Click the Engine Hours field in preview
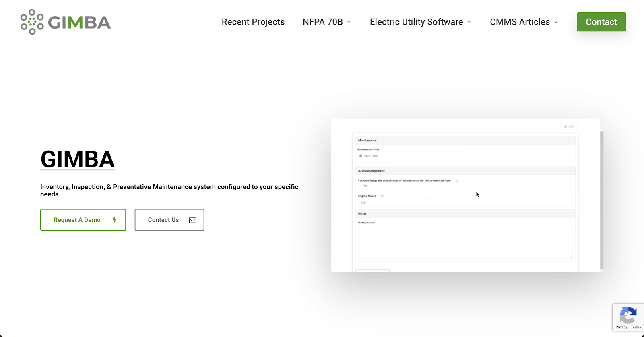 coord(466,203)
